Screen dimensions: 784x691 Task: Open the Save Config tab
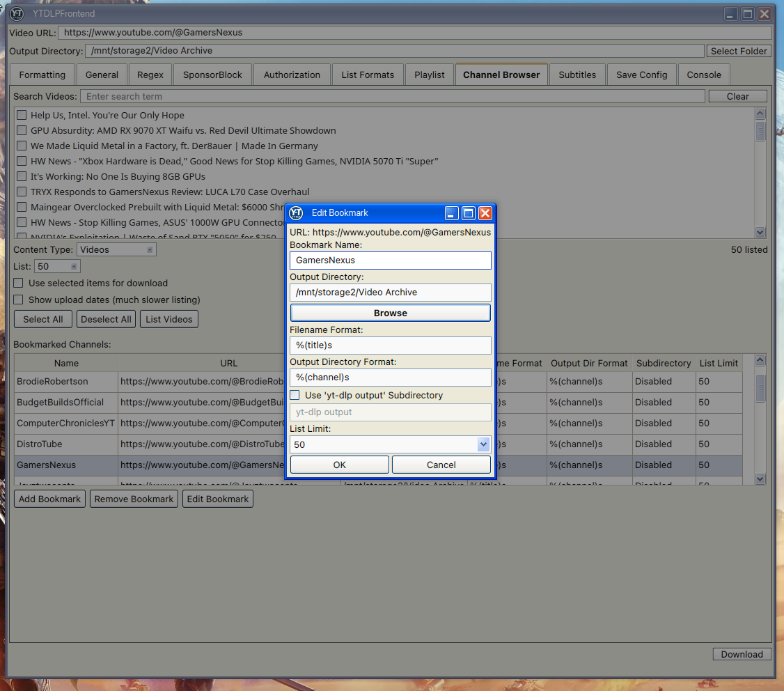click(641, 75)
